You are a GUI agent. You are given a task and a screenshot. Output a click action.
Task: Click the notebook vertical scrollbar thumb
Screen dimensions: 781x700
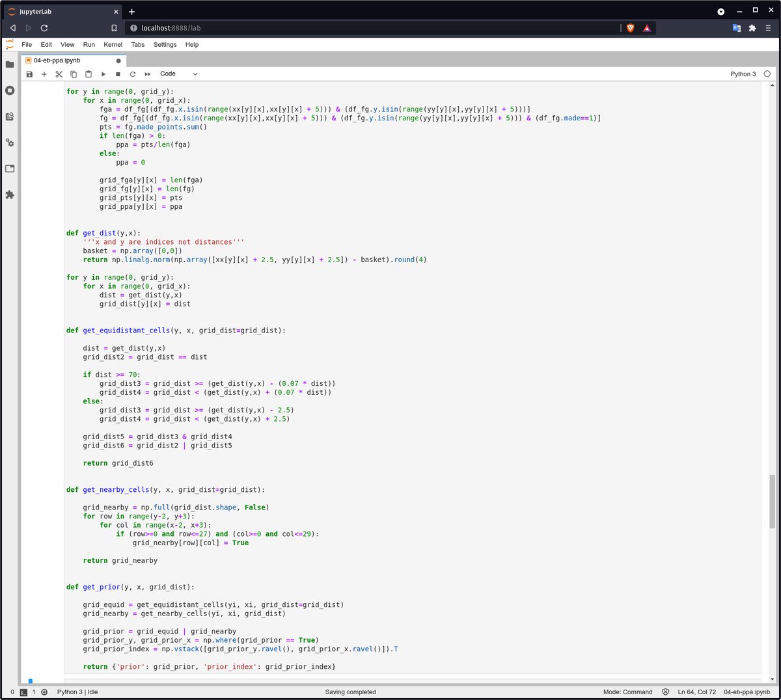point(773,501)
